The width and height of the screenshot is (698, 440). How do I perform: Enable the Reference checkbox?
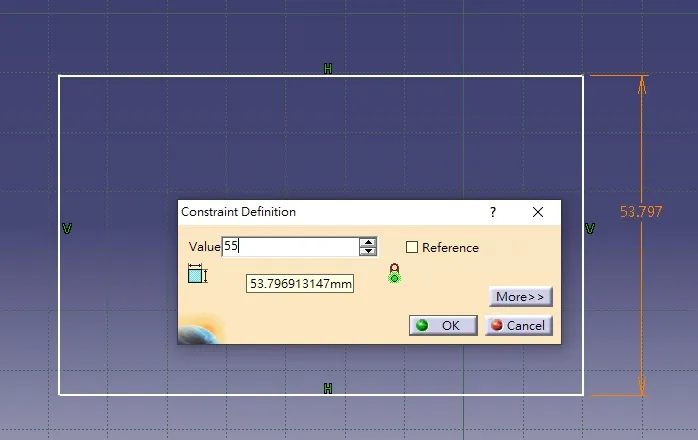(412, 247)
